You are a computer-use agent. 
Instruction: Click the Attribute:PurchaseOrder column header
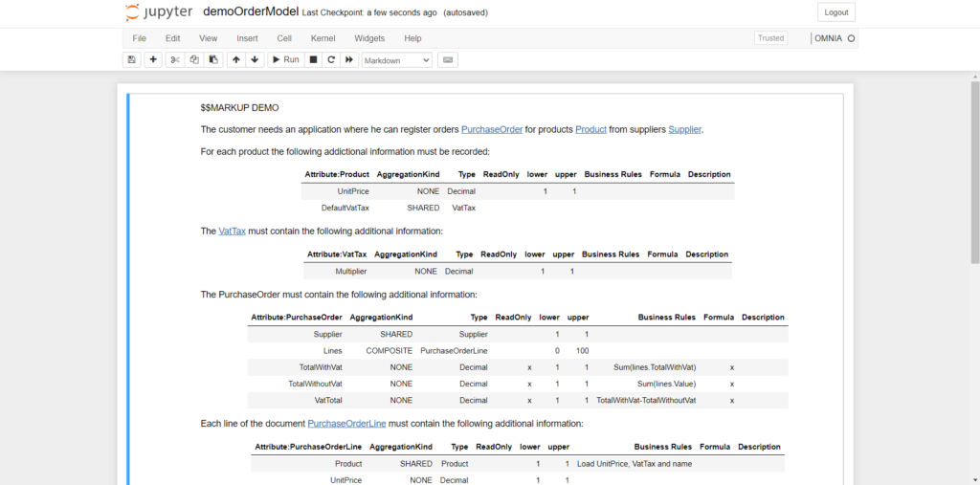click(x=297, y=317)
